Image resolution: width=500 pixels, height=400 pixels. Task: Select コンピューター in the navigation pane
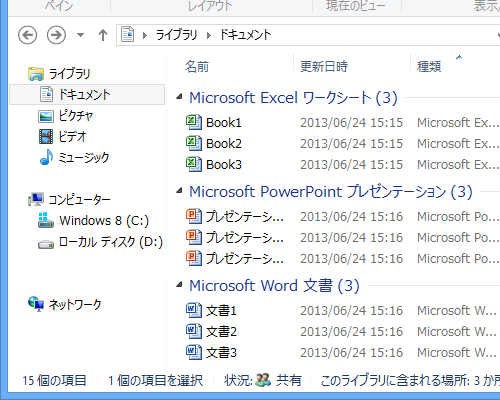pos(79,199)
